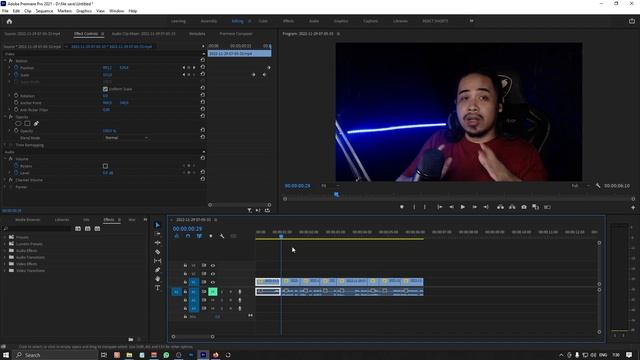
Task: Select the Type tool
Action: (x=158, y=288)
